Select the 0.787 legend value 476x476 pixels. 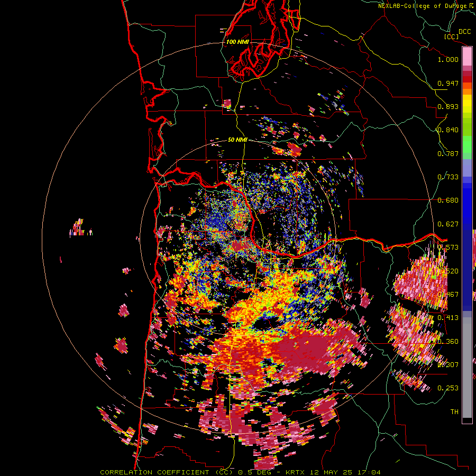[448, 153]
